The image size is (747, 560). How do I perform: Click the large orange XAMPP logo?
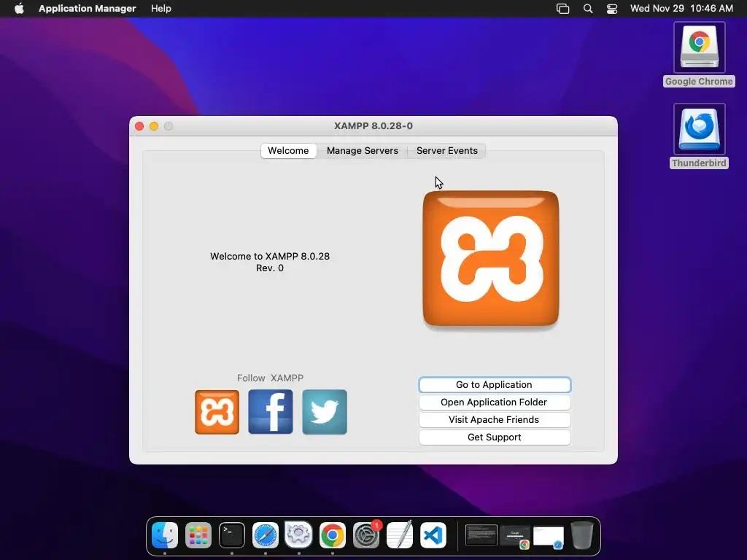tap(491, 259)
